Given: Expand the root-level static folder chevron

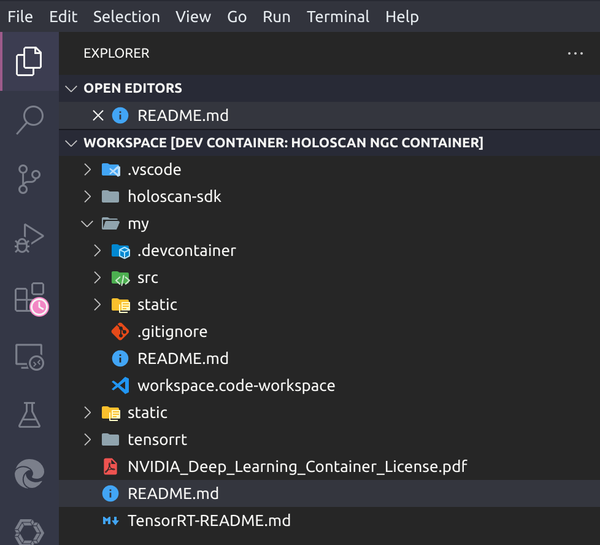Looking at the screenshot, I should [x=88, y=413].
